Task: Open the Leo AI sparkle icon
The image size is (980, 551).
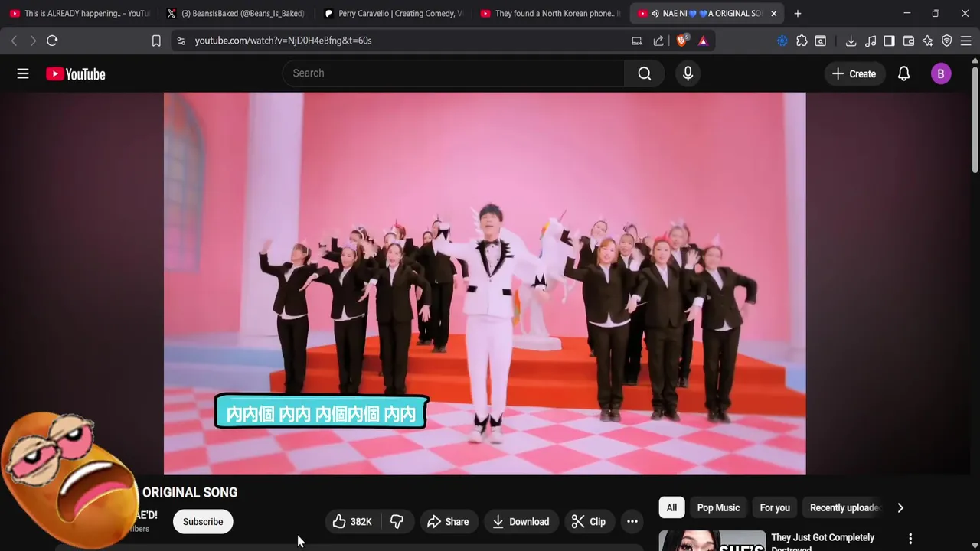Action: tap(927, 41)
